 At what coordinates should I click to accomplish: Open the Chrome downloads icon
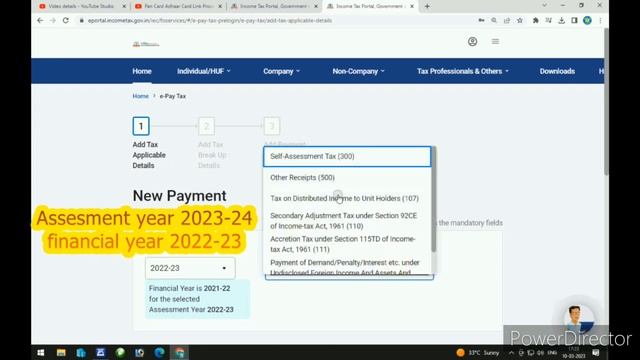562,20
